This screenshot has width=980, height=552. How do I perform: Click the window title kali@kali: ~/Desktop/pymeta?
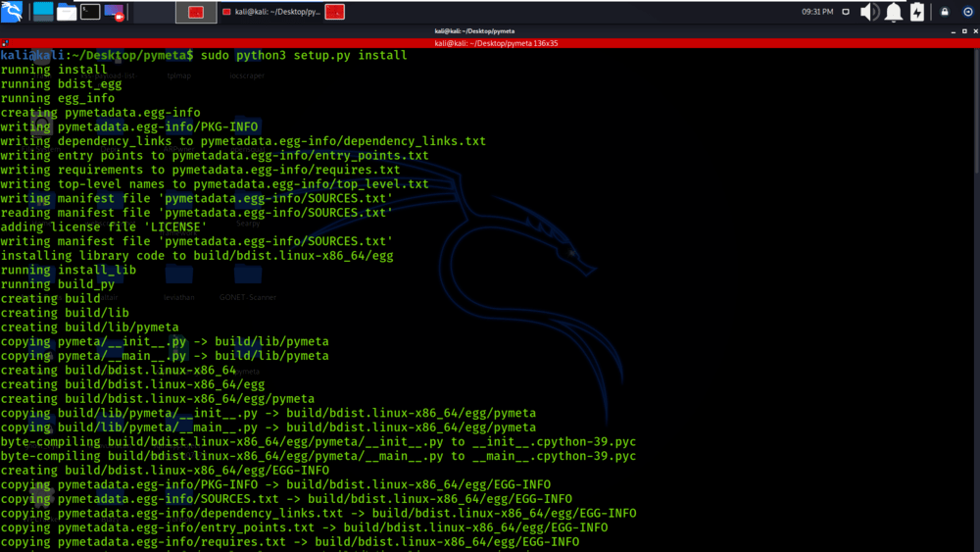point(474,31)
